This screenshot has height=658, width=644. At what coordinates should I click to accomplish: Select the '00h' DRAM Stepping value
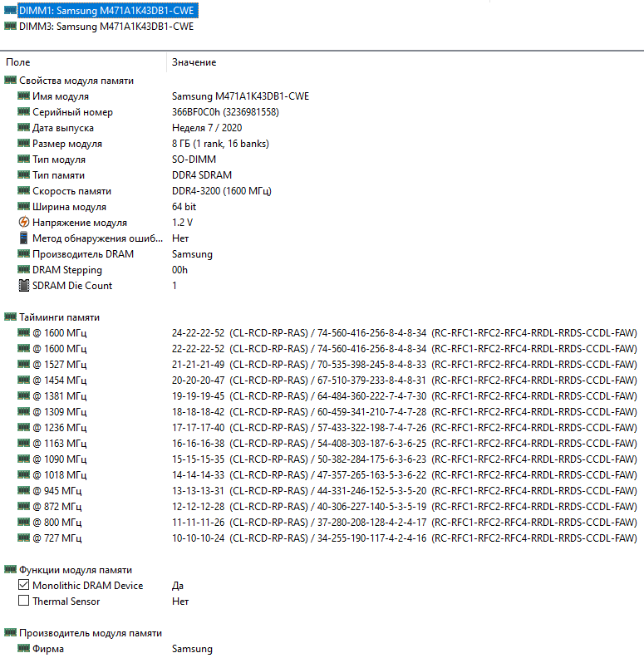179,270
